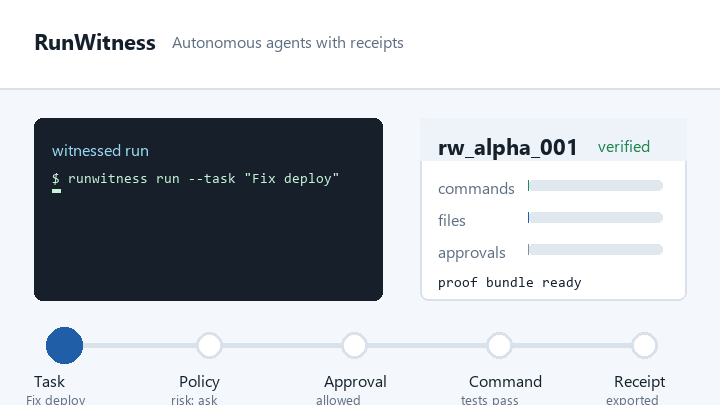Click the 'Policy' step label
The height and width of the screenshot is (405, 720).
click(199, 382)
